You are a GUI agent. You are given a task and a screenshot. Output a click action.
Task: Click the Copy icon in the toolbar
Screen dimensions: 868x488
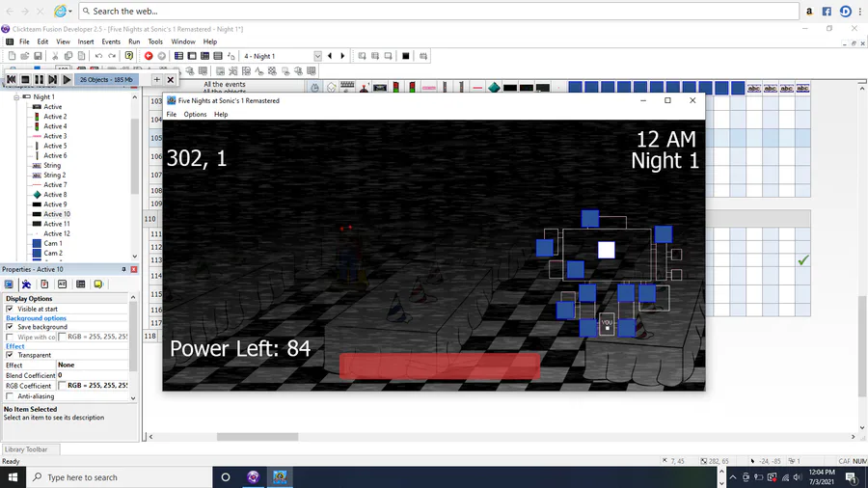pyautogui.click(x=68, y=56)
